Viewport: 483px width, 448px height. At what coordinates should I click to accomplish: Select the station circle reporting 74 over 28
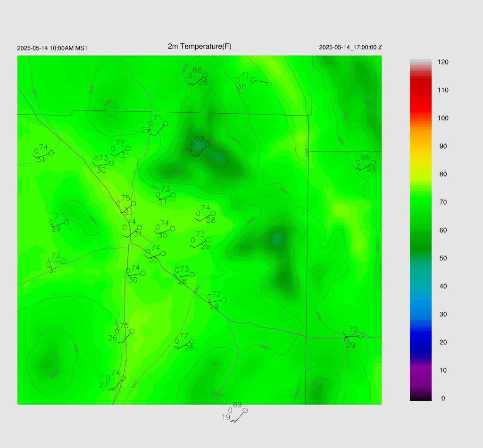213,213
